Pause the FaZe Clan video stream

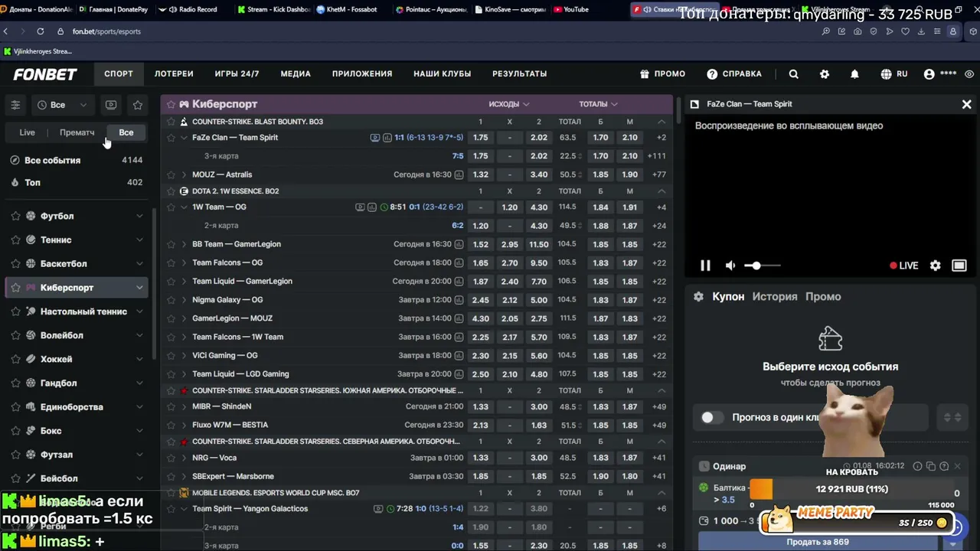pyautogui.click(x=705, y=266)
